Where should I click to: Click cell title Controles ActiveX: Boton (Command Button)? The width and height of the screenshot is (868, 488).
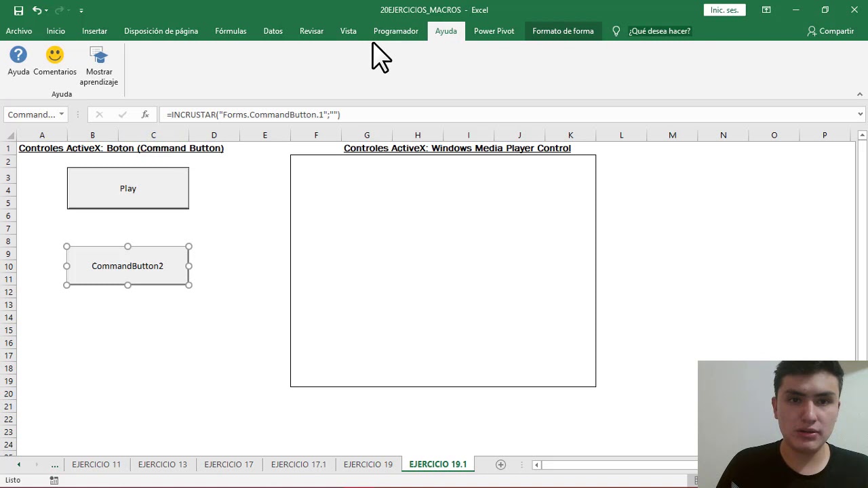click(121, 148)
